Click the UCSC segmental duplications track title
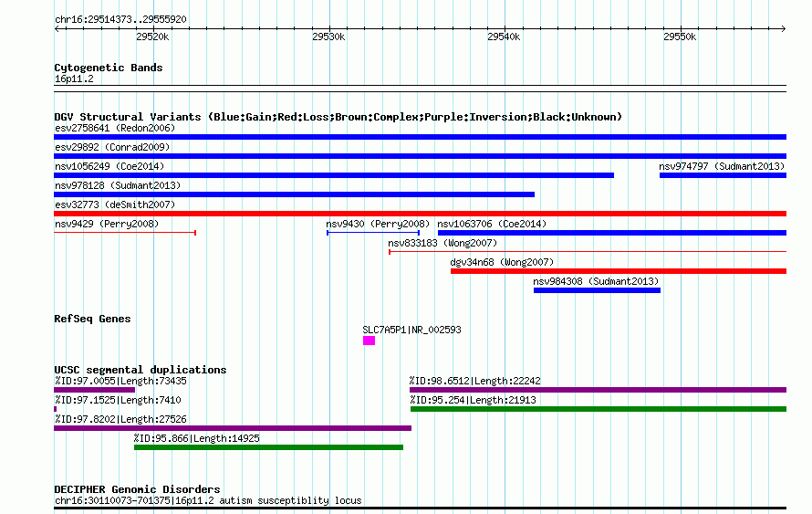Screen dimensions: 812x514 pos(141,370)
